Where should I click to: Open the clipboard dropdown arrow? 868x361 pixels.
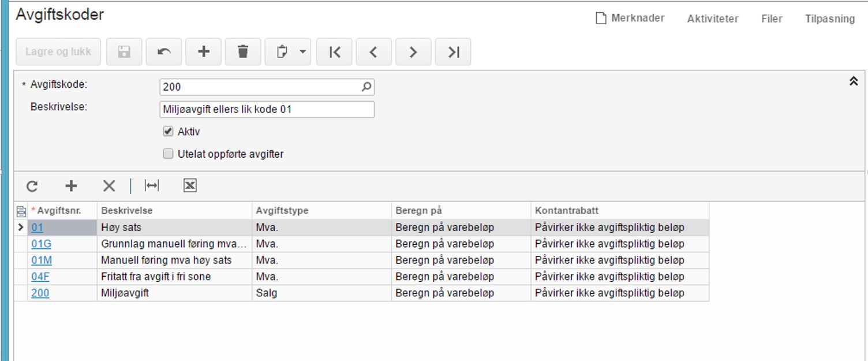pos(303,52)
